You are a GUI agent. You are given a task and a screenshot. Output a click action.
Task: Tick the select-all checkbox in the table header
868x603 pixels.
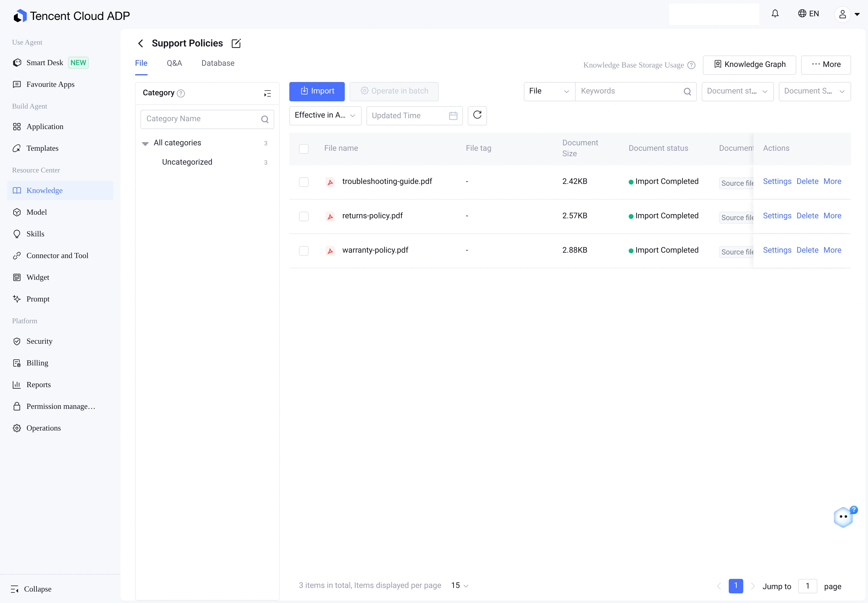point(304,149)
